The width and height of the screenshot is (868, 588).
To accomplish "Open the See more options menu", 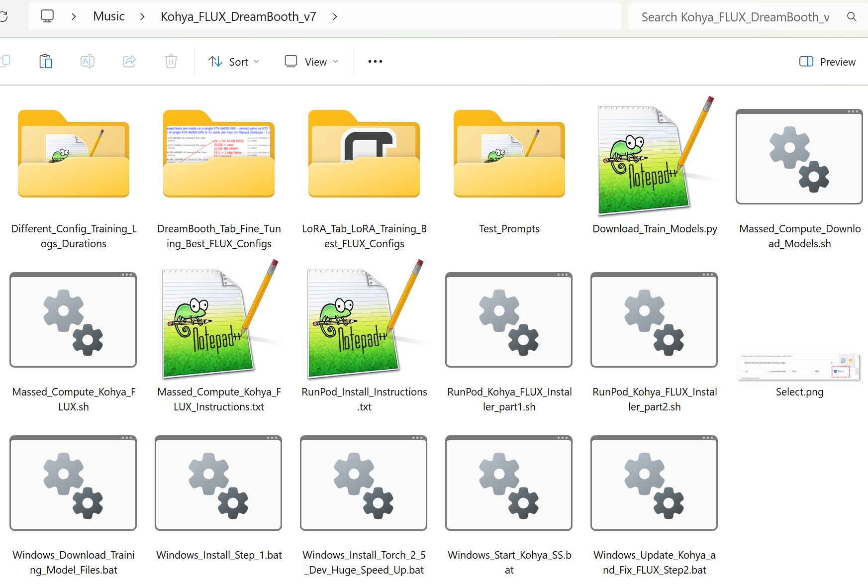I will 375,61.
